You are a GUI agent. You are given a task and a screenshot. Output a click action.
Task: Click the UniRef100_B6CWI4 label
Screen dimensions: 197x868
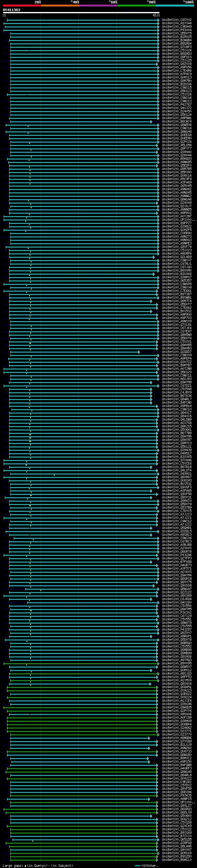(x=177, y=122)
